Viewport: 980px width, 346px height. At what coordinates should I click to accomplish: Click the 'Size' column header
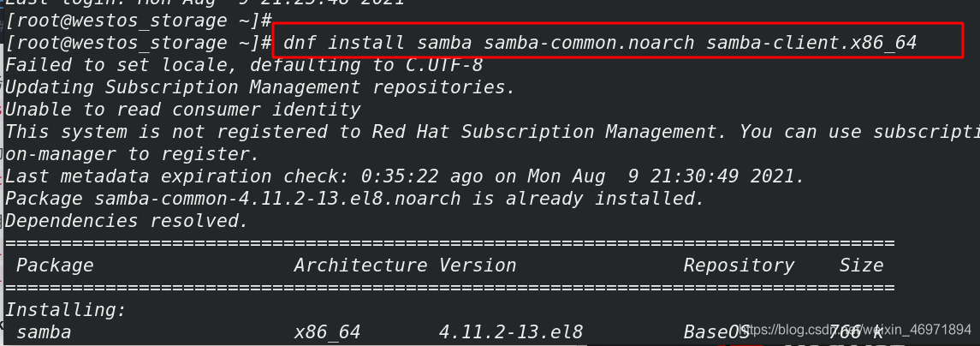click(861, 265)
